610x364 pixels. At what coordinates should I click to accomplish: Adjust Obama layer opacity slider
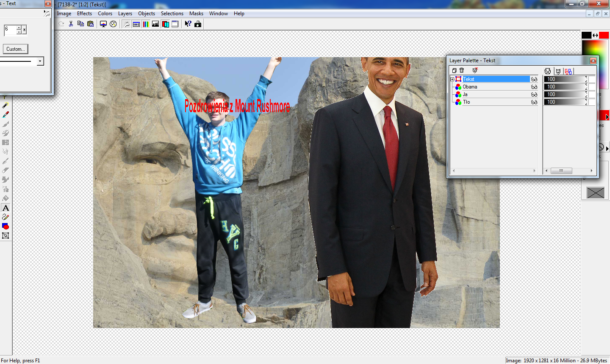coord(566,87)
